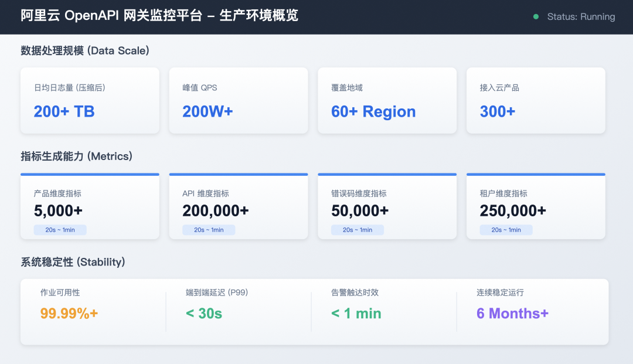633x364 pixels.
Task: Click the 覆盖地域 60+ Region card
Action: (x=387, y=100)
